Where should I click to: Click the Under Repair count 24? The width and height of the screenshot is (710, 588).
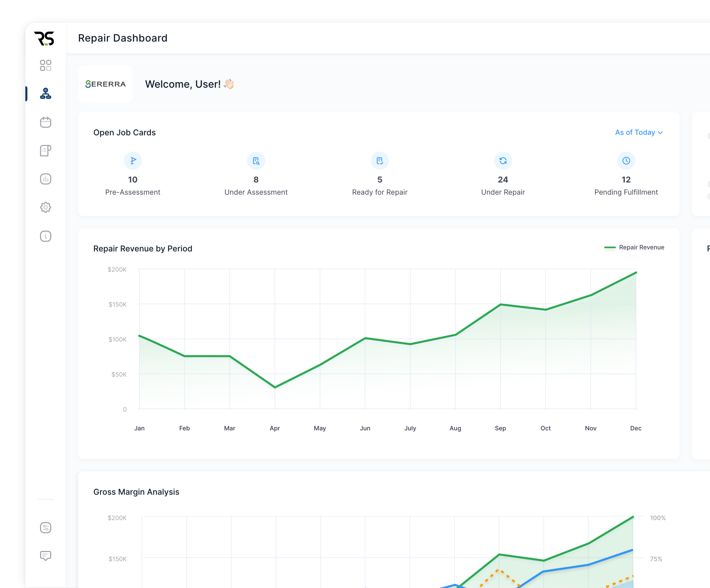point(503,179)
